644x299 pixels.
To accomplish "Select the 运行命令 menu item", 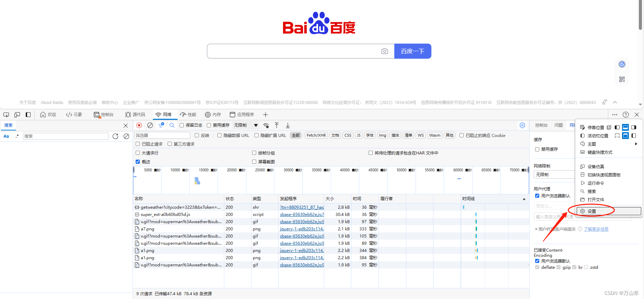I will (x=608, y=183).
